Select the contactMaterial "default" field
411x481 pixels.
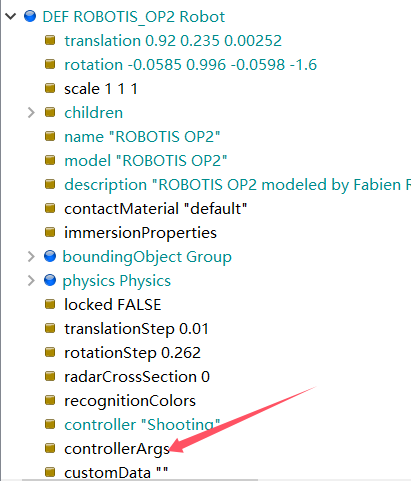click(x=156, y=209)
